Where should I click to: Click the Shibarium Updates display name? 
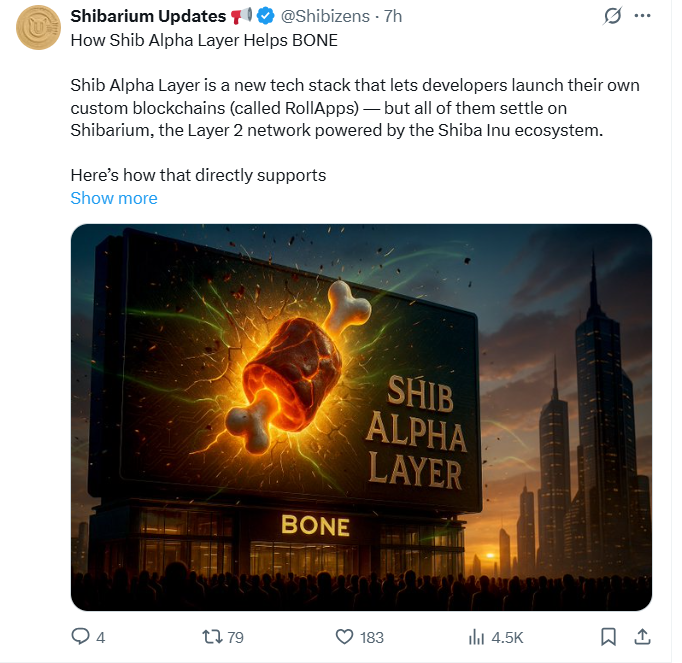(x=148, y=16)
